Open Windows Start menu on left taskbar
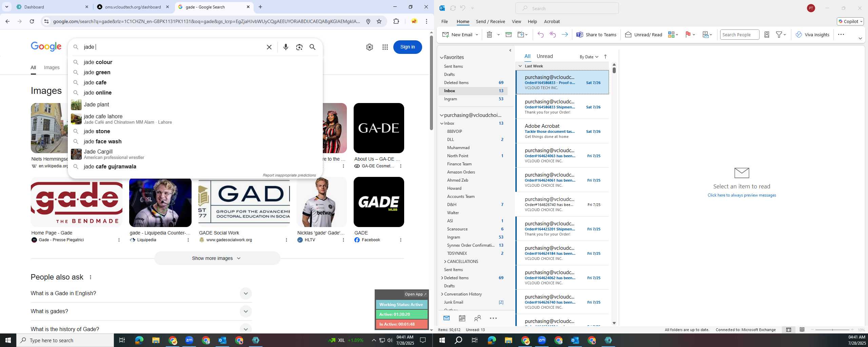 tap(8, 340)
